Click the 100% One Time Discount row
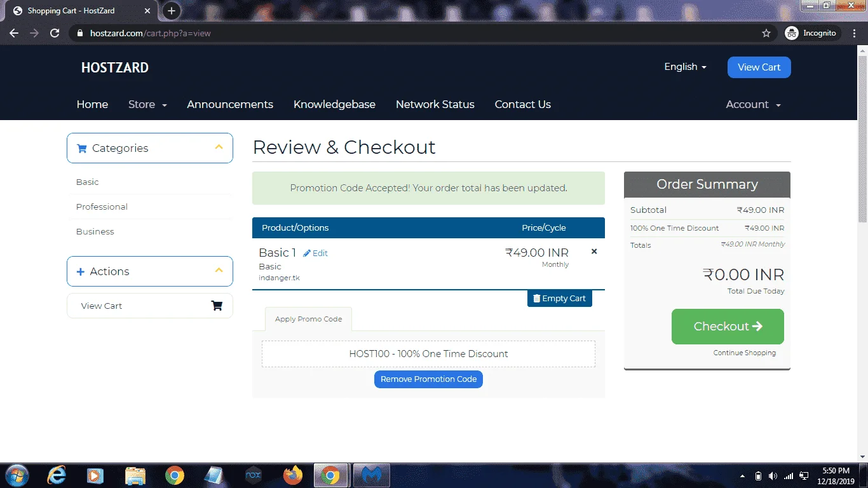Viewport: 868px width, 488px height. click(x=707, y=228)
